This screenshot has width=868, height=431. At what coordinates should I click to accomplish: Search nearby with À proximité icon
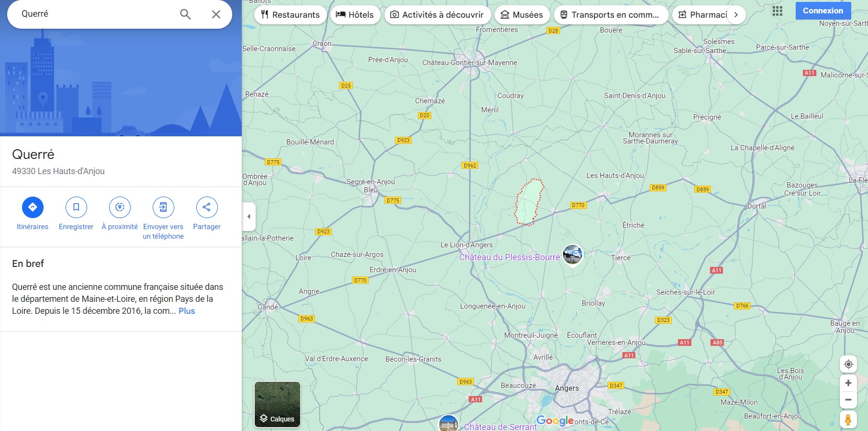point(120,207)
